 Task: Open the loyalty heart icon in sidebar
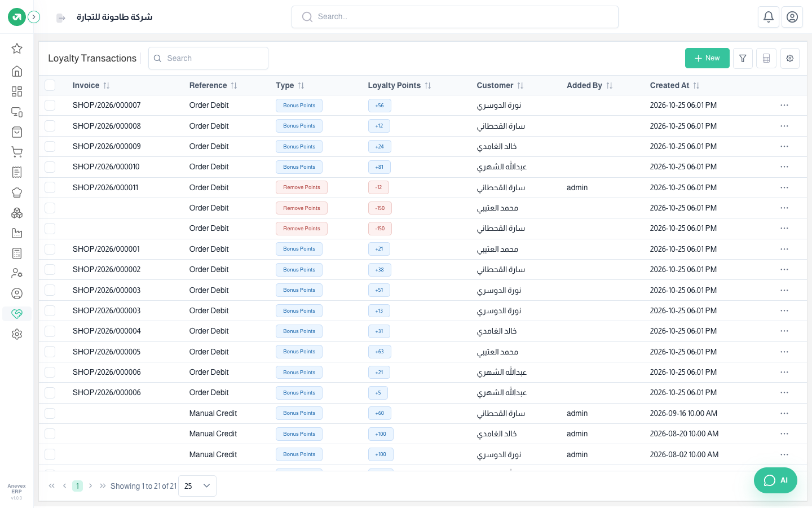(17, 314)
